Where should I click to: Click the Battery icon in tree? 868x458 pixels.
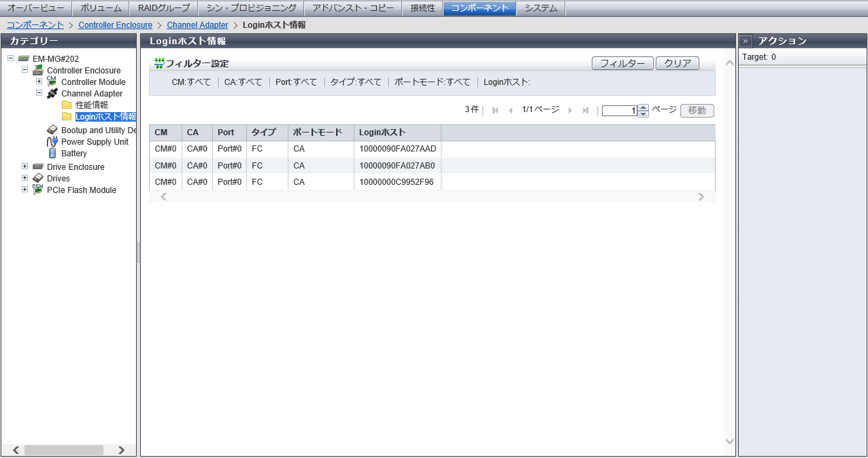52,154
